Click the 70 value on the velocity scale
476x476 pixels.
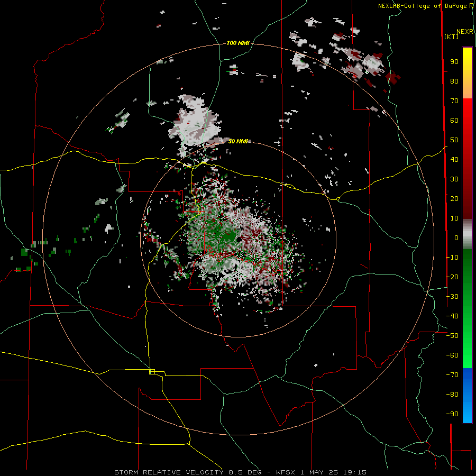[454, 101]
